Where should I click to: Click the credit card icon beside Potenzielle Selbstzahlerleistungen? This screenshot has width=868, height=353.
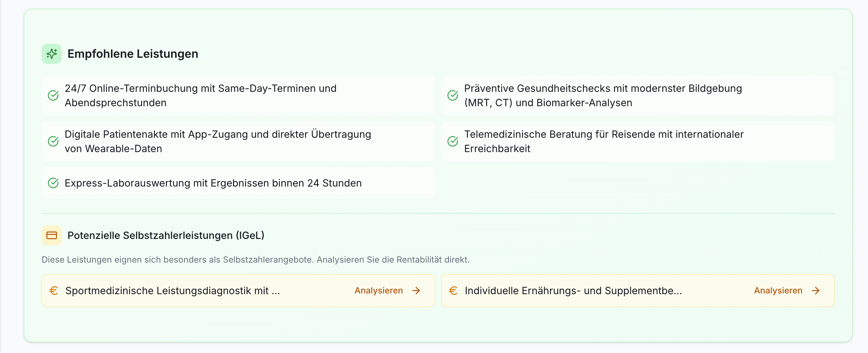52,235
